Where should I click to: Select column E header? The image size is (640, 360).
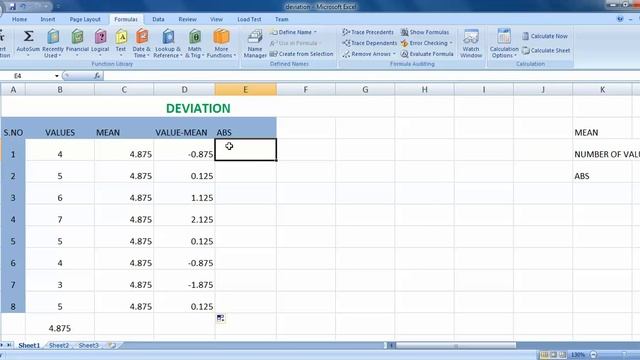coord(245,89)
